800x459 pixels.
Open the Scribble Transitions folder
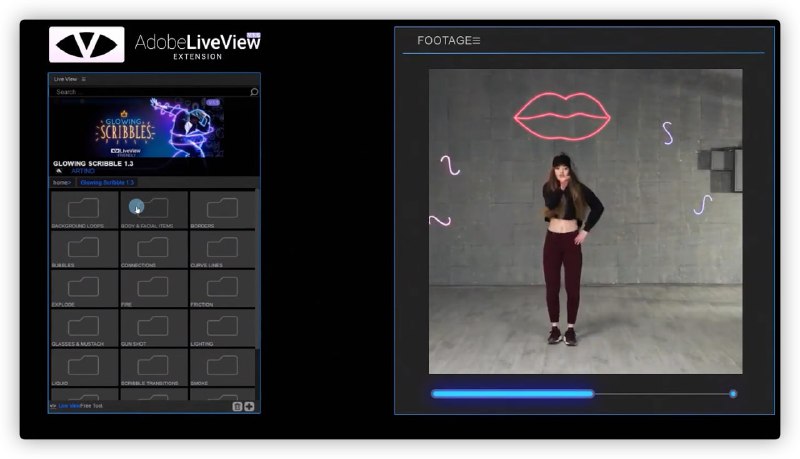click(x=154, y=367)
